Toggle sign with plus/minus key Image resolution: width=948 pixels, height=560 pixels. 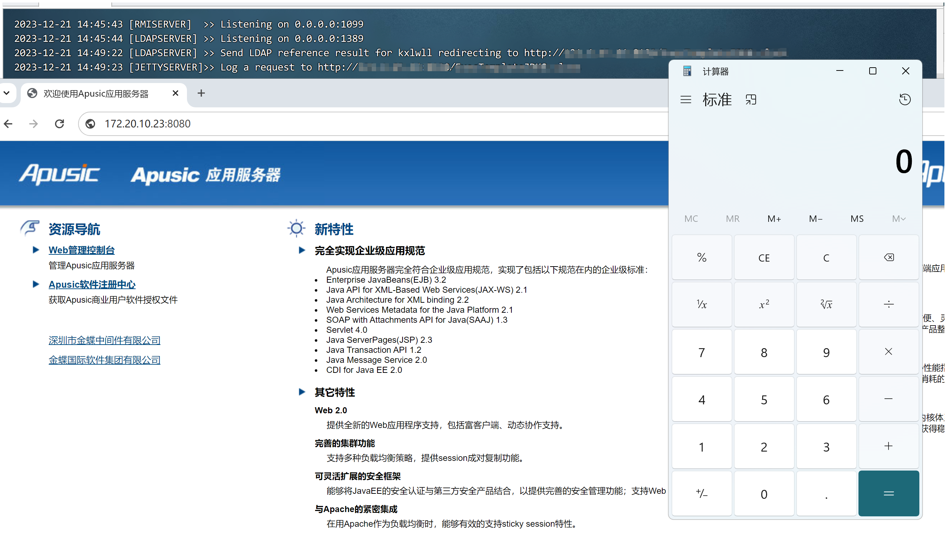click(701, 493)
